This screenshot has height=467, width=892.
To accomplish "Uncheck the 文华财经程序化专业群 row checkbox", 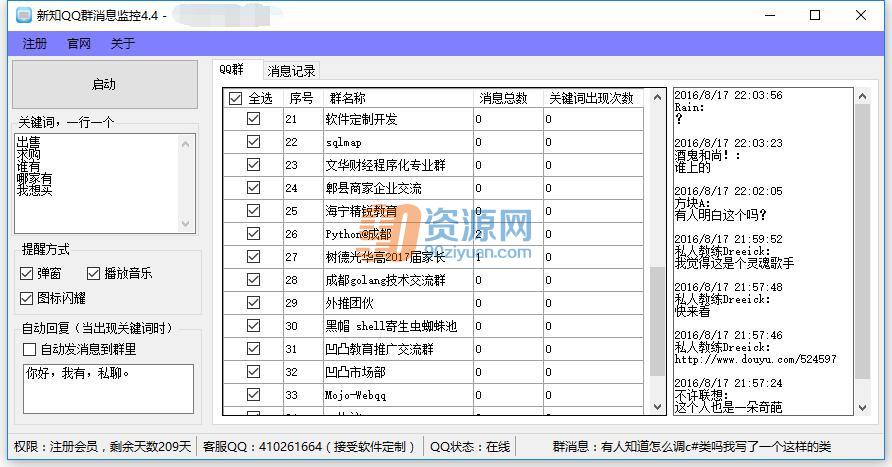I will [254, 165].
